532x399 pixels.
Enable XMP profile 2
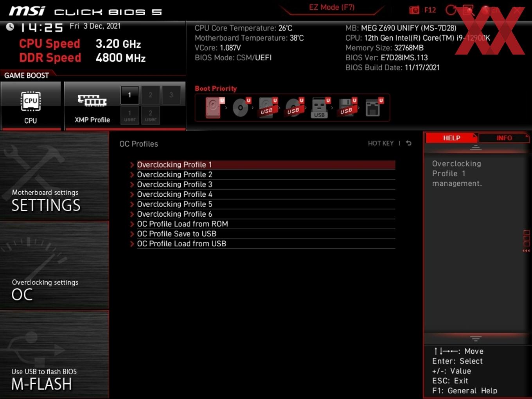[x=150, y=95]
